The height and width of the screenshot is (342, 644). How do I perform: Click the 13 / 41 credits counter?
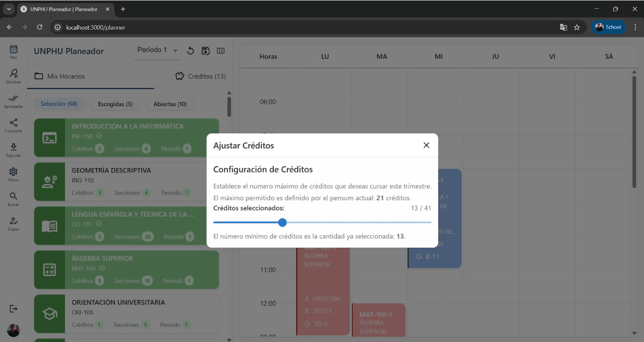[421, 208]
